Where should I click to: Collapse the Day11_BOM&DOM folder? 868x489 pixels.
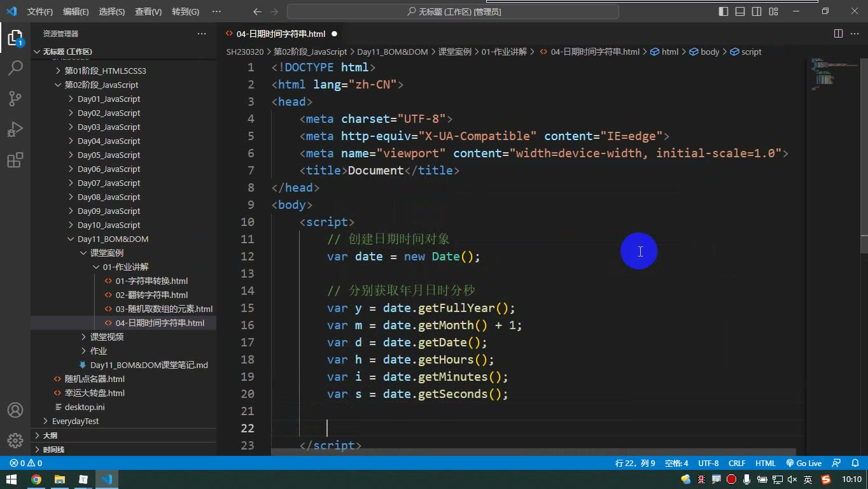113,239
